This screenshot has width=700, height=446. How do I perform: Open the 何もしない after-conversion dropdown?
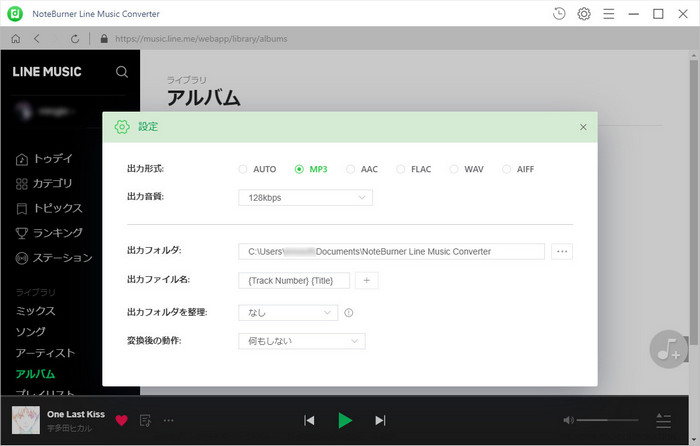(x=302, y=341)
